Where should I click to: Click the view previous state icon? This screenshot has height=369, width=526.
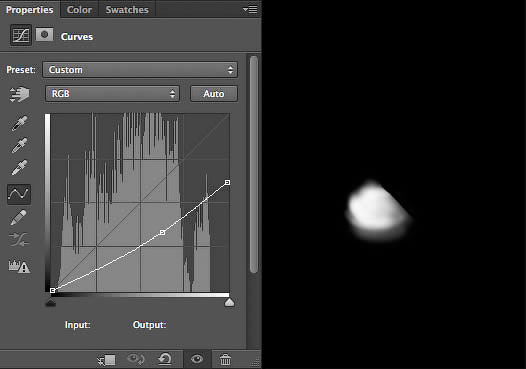click(x=136, y=360)
